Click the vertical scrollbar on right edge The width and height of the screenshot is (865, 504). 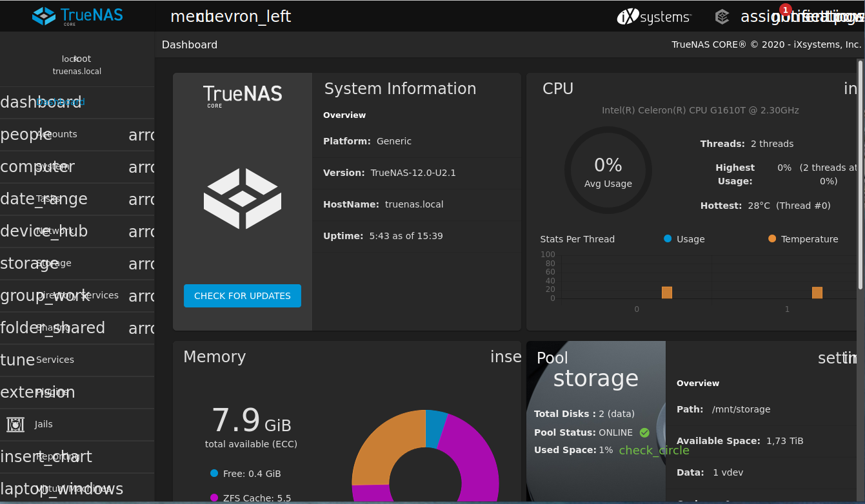click(860, 174)
